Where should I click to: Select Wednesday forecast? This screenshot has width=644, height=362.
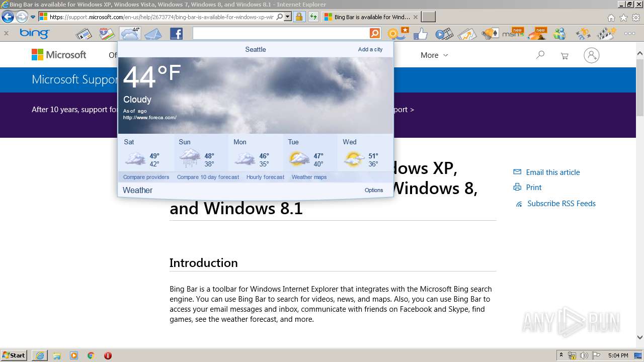point(365,153)
